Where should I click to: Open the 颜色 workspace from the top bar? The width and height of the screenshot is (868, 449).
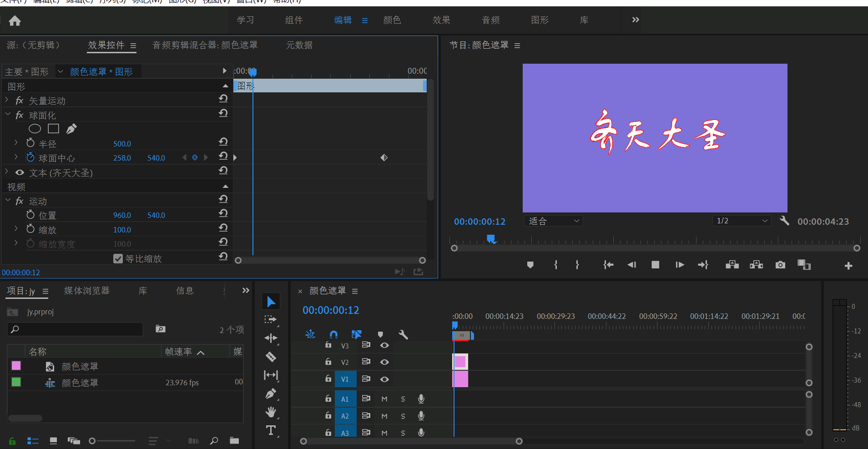[x=391, y=20]
